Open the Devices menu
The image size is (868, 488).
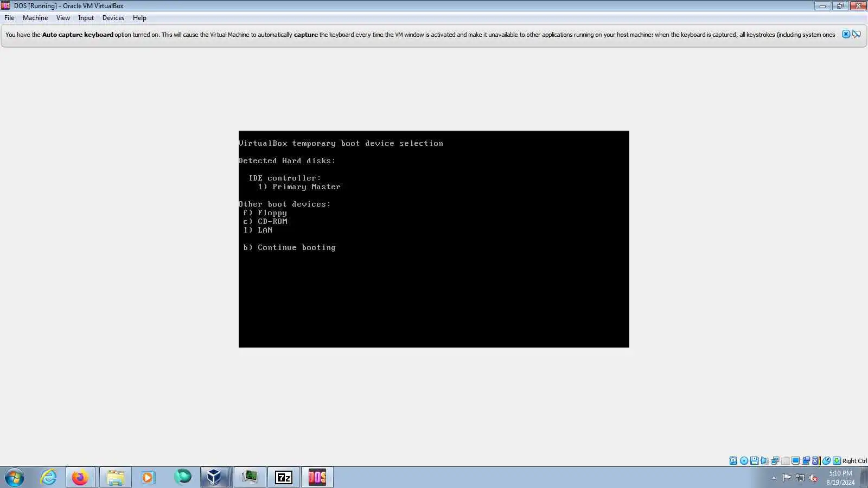coord(113,18)
